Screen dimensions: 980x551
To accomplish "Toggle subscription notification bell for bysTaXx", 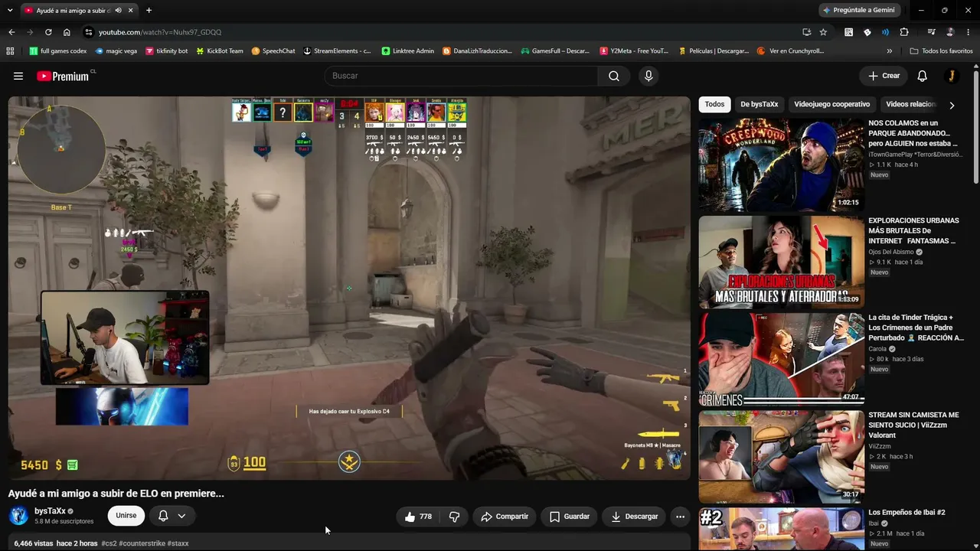I will coord(163,517).
